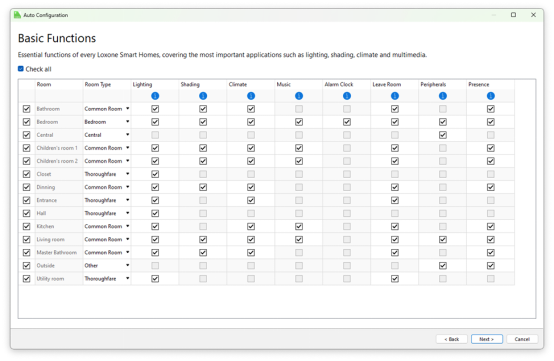554x361 pixels.
Task: Click the Next button
Action: 487,339
